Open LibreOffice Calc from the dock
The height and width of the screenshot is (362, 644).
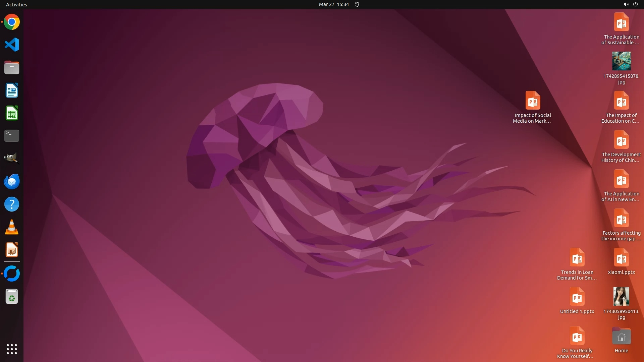(12, 113)
